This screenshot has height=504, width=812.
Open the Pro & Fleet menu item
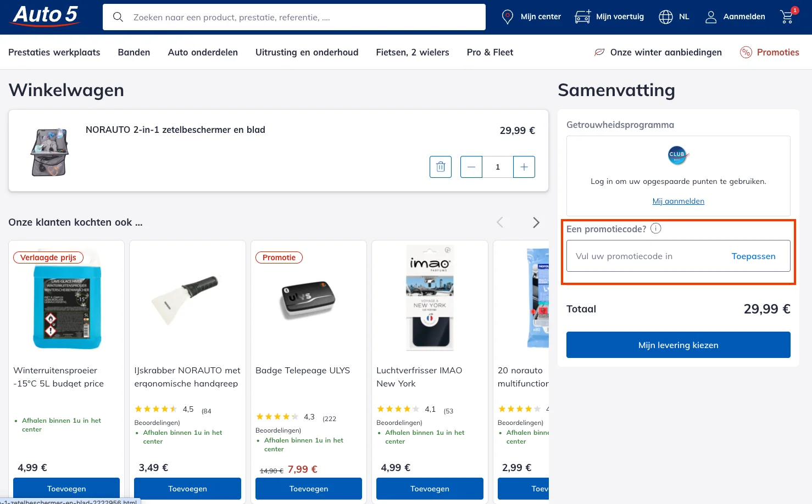490,52
